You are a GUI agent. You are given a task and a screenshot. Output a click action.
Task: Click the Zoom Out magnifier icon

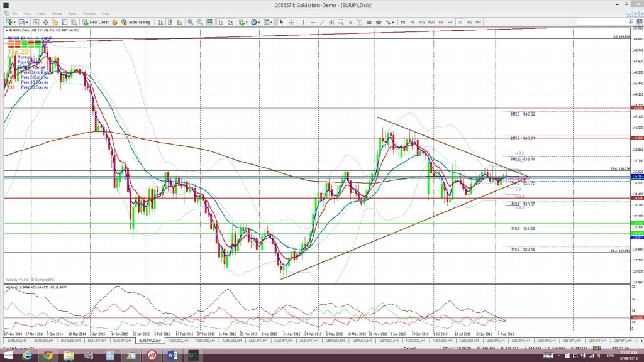200,22
